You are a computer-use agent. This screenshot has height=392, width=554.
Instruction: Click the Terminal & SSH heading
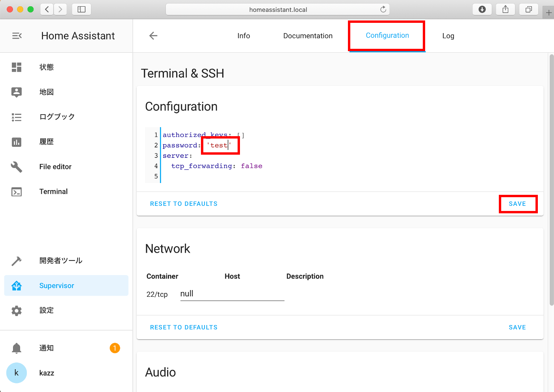click(182, 73)
